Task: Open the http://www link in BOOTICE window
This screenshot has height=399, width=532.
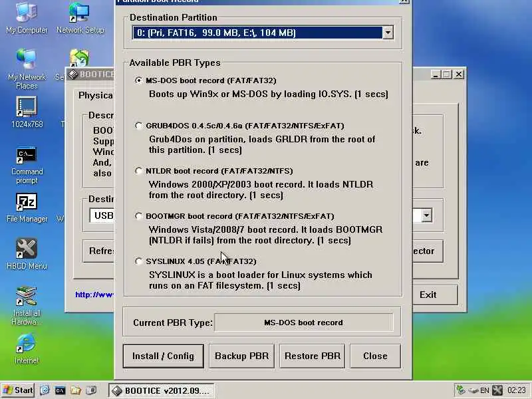Action: click(94, 295)
